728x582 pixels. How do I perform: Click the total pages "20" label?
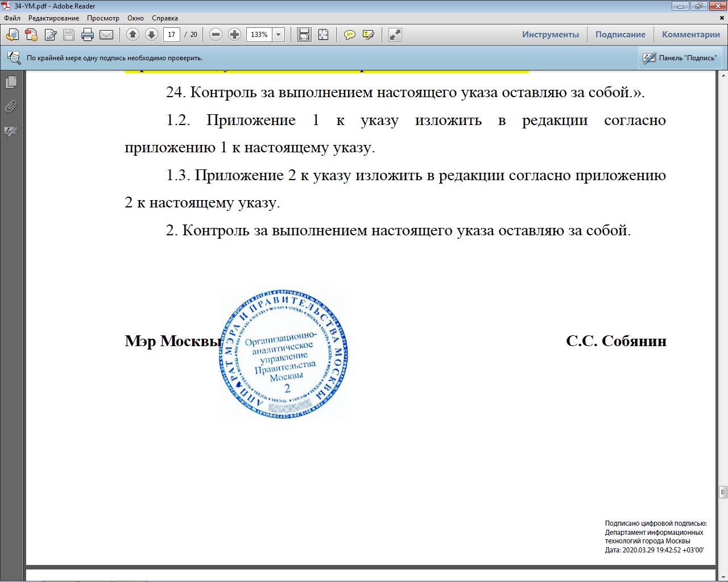pyautogui.click(x=193, y=35)
